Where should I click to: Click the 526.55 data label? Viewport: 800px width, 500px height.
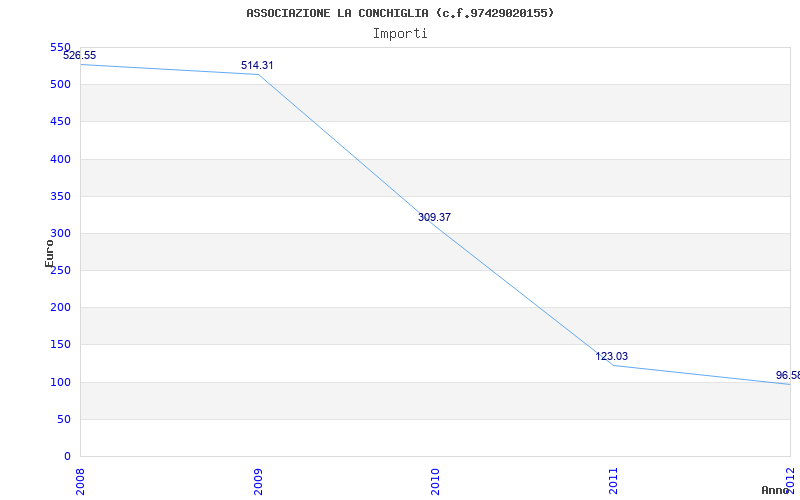[80, 56]
